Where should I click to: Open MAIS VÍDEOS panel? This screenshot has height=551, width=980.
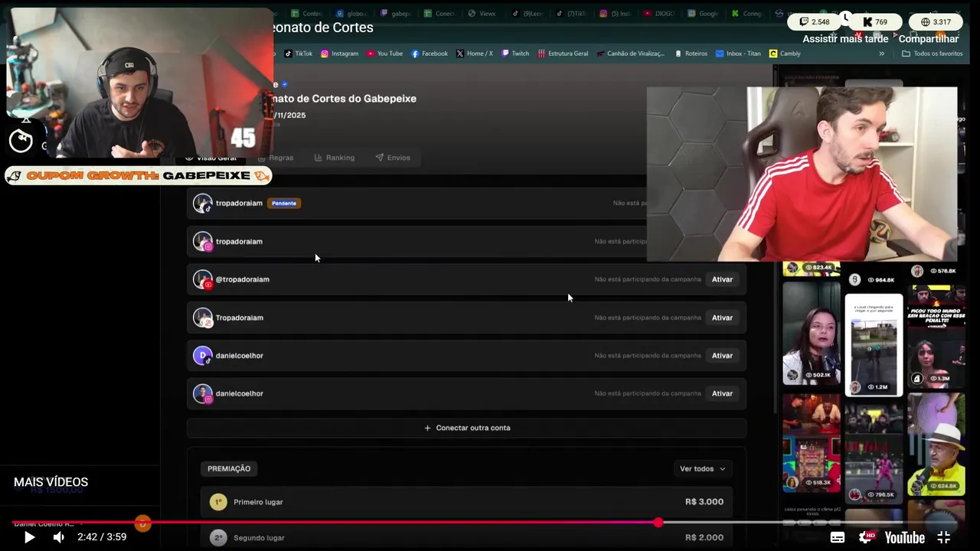[x=51, y=482]
